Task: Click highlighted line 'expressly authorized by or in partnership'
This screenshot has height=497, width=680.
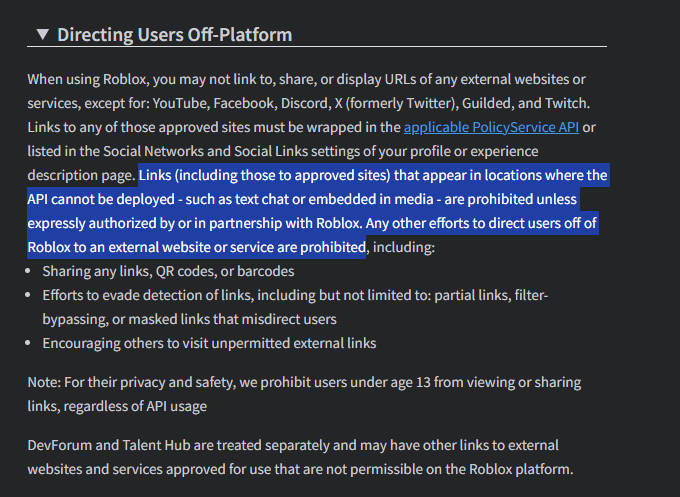Action: pyautogui.click(x=312, y=223)
